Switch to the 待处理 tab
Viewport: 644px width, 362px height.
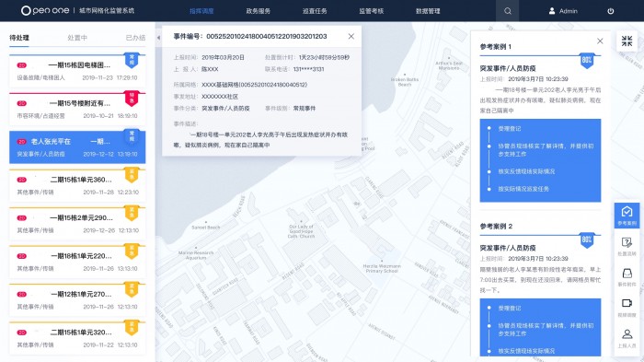[19, 38]
